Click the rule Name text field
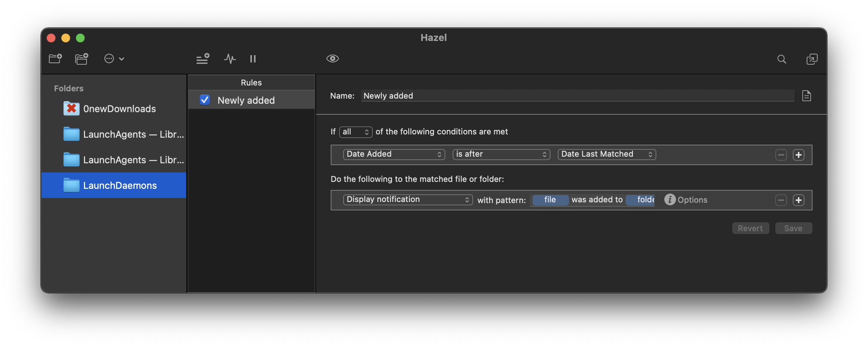 (577, 96)
